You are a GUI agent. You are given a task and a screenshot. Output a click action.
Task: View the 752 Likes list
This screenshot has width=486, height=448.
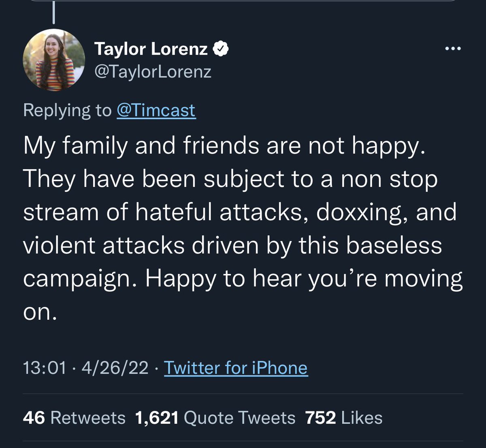coord(344,418)
